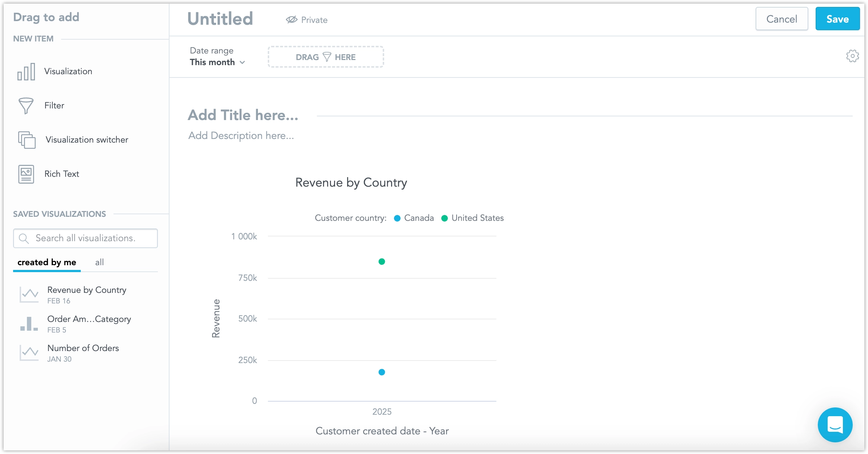This screenshot has width=868, height=454.
Task: Click the bar chart icon beside Order Am...Category
Action: point(29,323)
